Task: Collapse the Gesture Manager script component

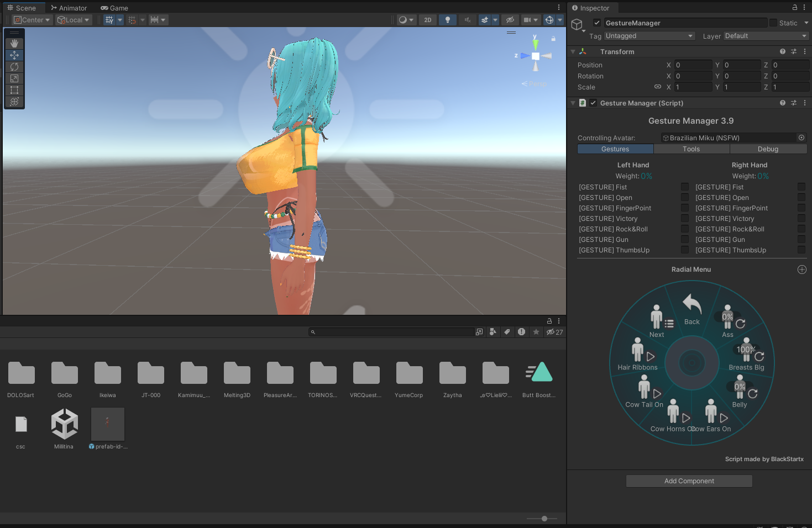Action: 573,103
